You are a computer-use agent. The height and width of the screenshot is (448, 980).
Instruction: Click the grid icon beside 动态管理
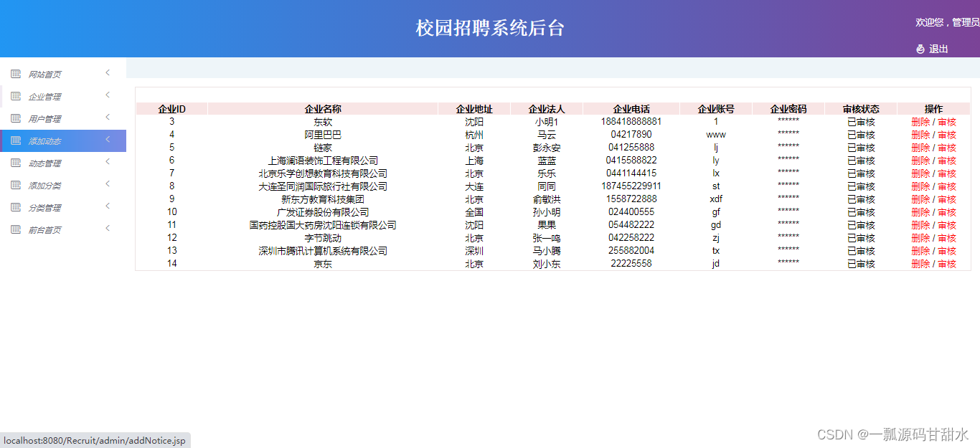point(16,163)
